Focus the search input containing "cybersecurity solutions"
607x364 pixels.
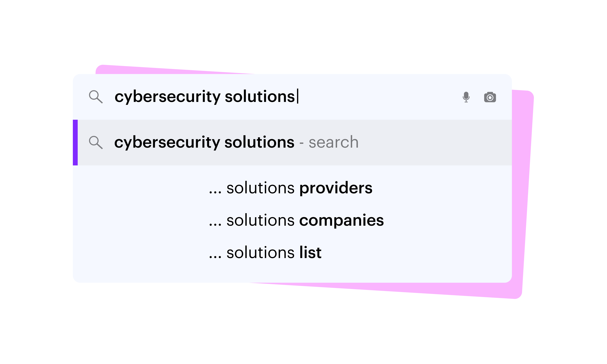click(x=282, y=97)
